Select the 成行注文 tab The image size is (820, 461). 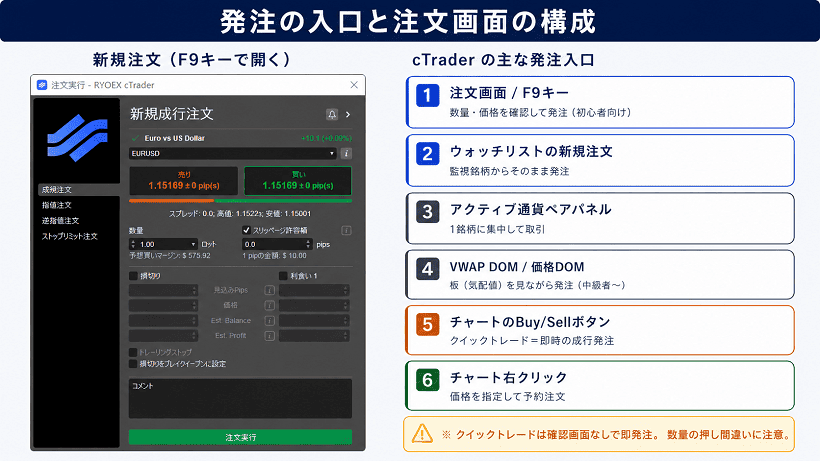coord(78,190)
